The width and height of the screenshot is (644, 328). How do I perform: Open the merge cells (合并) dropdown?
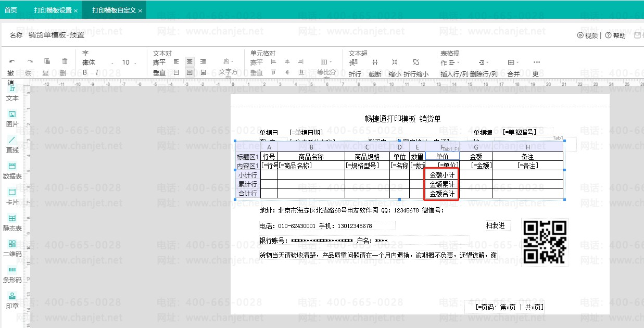point(513,68)
